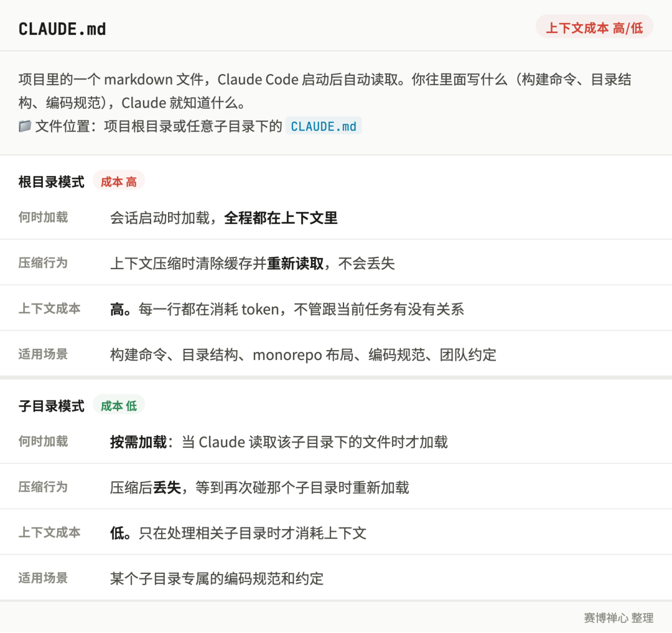Select the red "上下文成本 高/低" badge
Screen dimensions: 672x633
point(594,28)
